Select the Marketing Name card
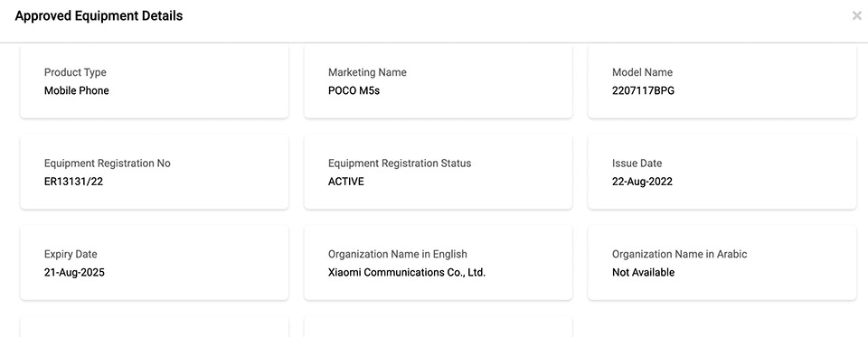The height and width of the screenshot is (337, 868). point(438,80)
